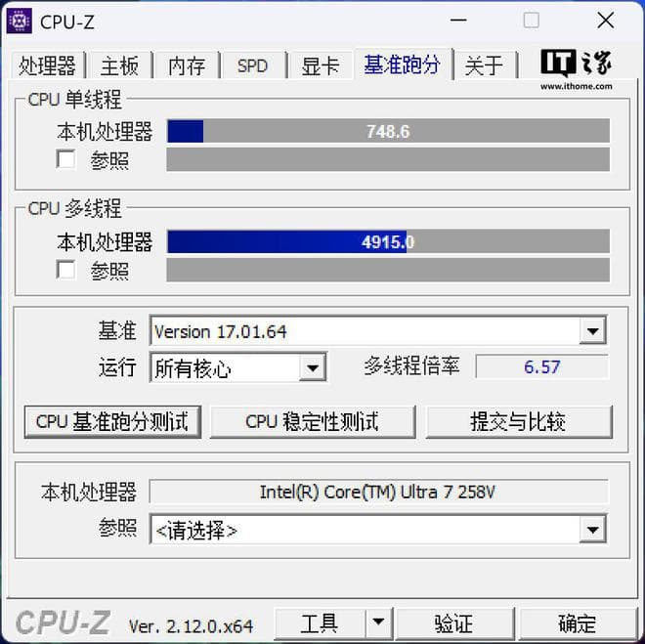This screenshot has height=644, width=645.
Task: Open the SPD tab
Action: (x=252, y=65)
